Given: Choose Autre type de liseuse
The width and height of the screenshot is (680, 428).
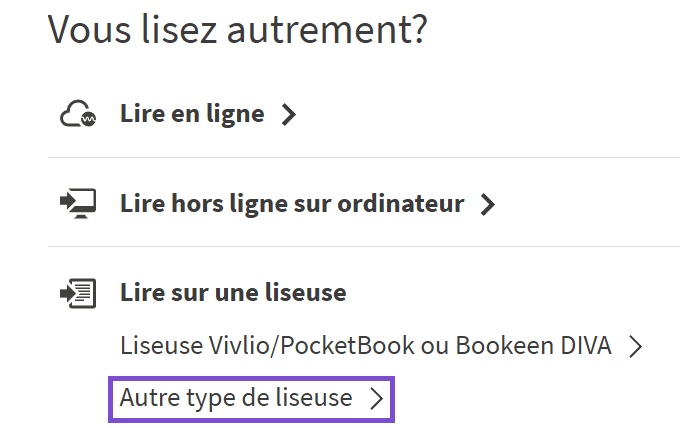Looking at the screenshot, I should click(236, 398).
